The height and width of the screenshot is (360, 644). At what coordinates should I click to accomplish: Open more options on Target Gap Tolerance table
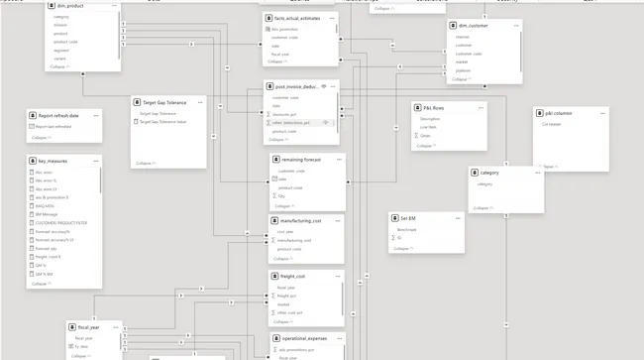tap(200, 103)
